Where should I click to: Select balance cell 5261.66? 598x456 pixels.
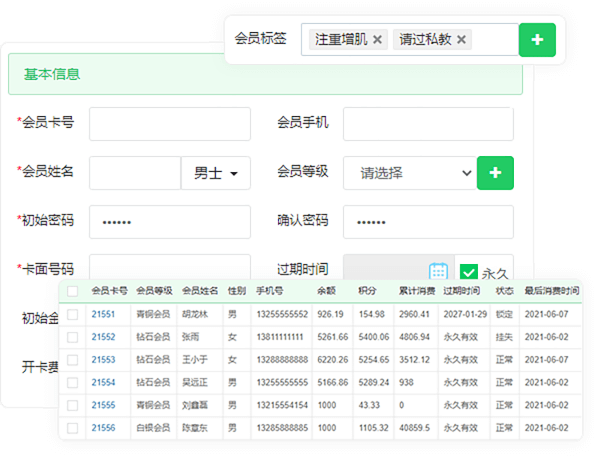333,337
